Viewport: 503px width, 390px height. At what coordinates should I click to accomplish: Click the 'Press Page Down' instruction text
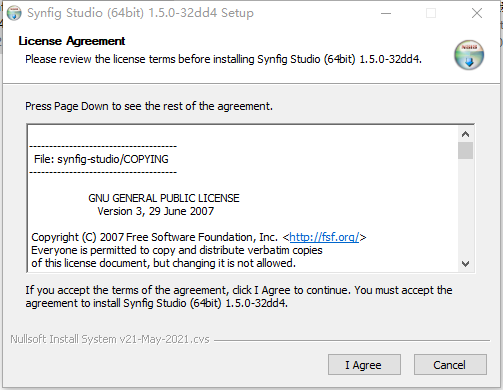point(149,106)
